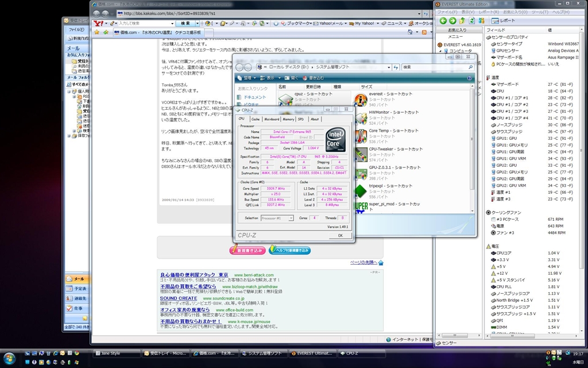Viewport: 588px width, 368px height.
Task: Open EVEREST ファイル(F) menu
Action: pyautogui.click(x=447, y=12)
